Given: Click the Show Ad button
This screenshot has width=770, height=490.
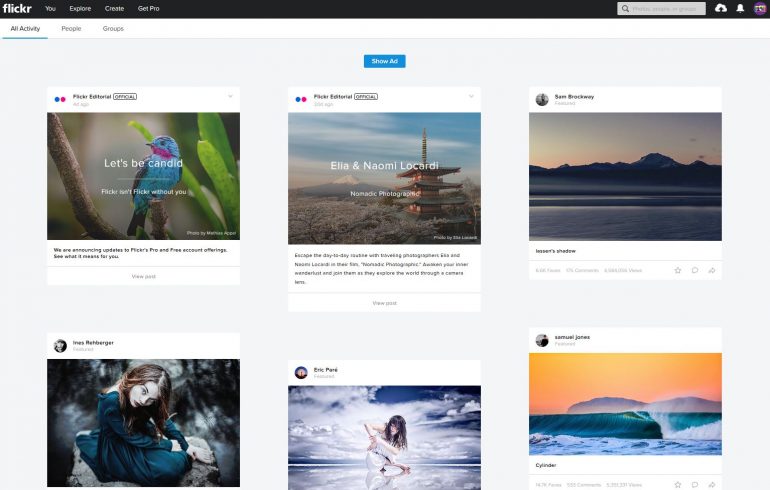Looking at the screenshot, I should 385,61.
